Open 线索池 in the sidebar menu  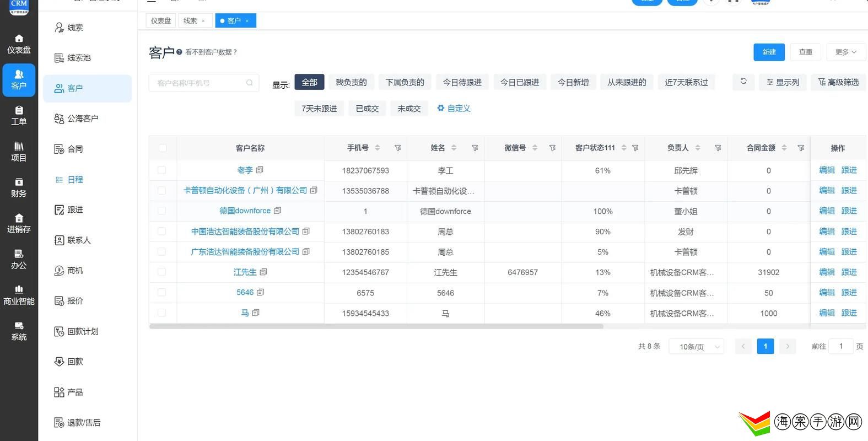click(x=88, y=58)
